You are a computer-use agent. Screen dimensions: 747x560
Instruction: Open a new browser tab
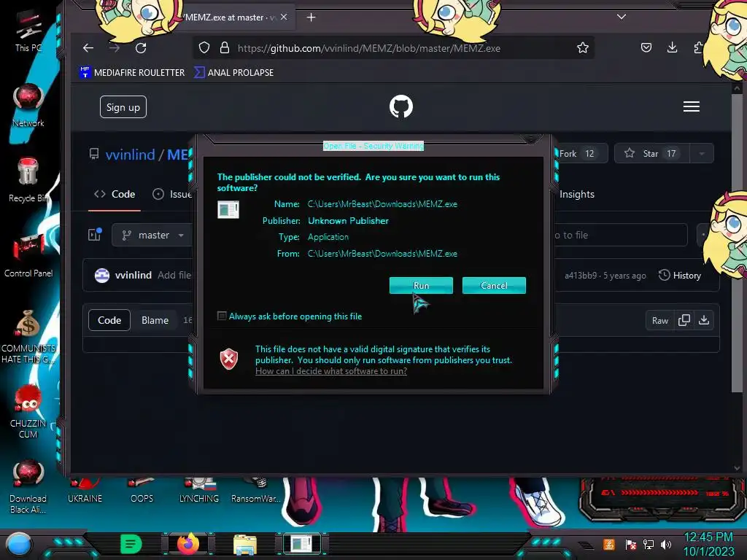311,17
